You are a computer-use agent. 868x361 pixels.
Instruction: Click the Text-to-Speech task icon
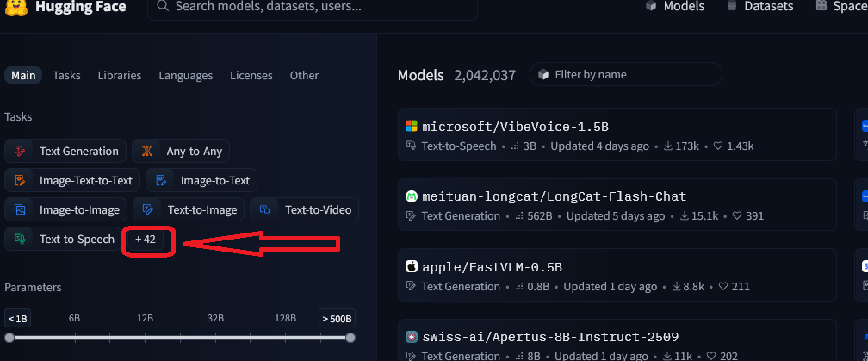point(20,240)
